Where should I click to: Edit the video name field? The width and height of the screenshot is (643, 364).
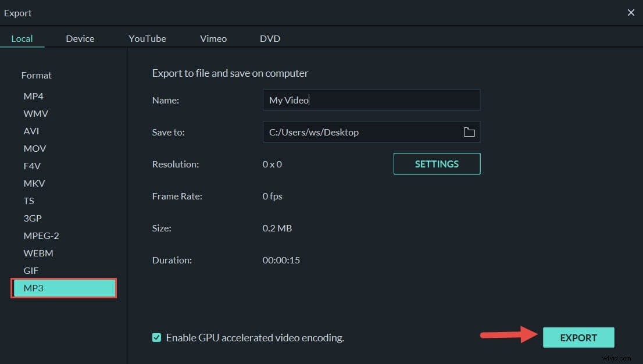click(371, 99)
